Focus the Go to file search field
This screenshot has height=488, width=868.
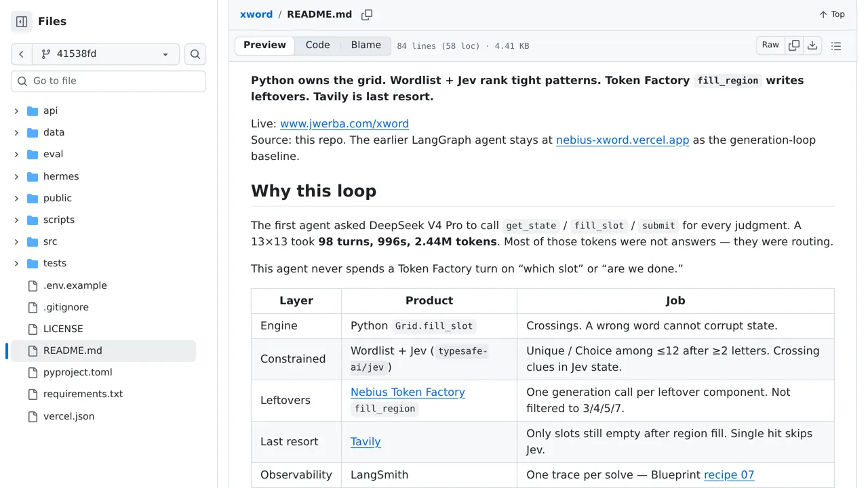(108, 81)
